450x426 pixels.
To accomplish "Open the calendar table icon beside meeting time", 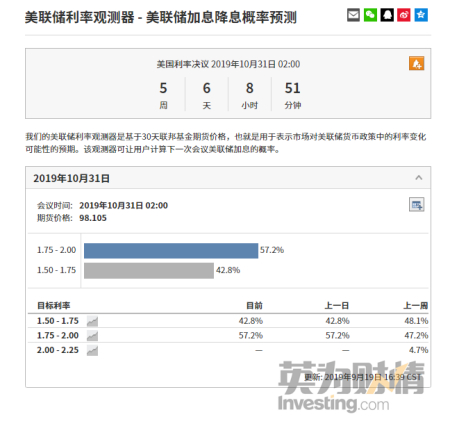I will pos(417,205).
